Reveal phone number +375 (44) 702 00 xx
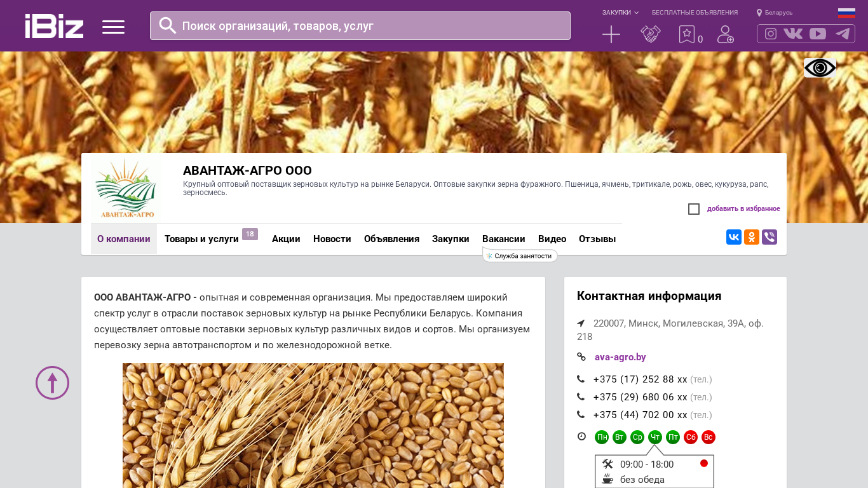This screenshot has width=868, height=488. click(x=641, y=415)
